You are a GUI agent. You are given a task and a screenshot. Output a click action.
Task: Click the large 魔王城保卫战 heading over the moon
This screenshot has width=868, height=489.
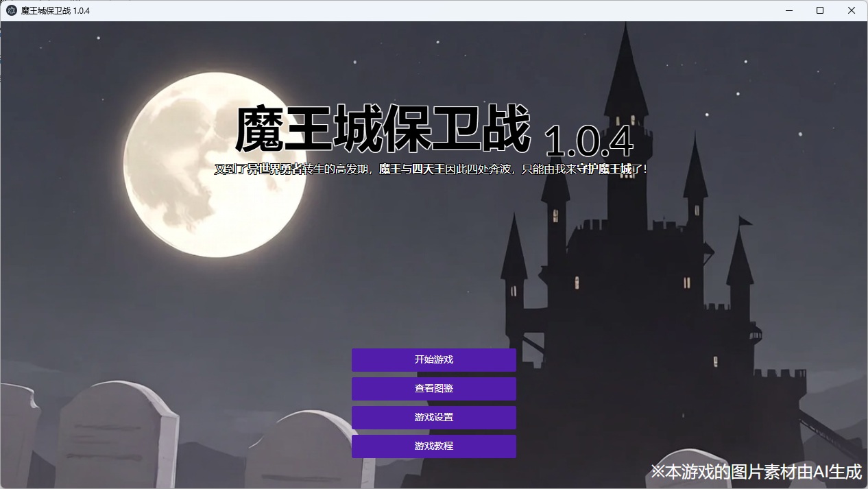pos(383,129)
